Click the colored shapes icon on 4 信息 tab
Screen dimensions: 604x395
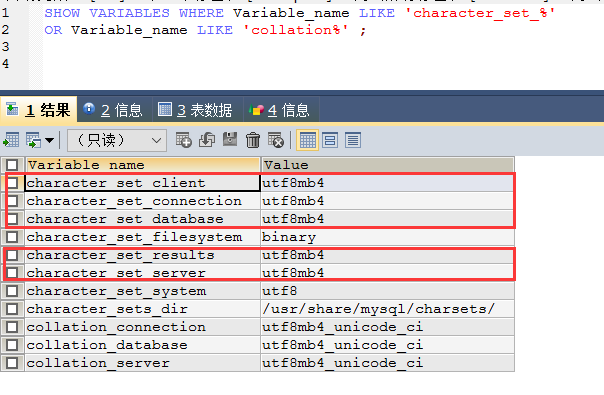[256, 110]
